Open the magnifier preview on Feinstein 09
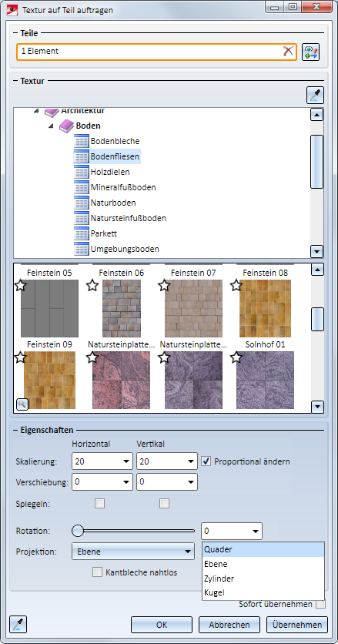The width and height of the screenshot is (338, 644). tap(22, 404)
